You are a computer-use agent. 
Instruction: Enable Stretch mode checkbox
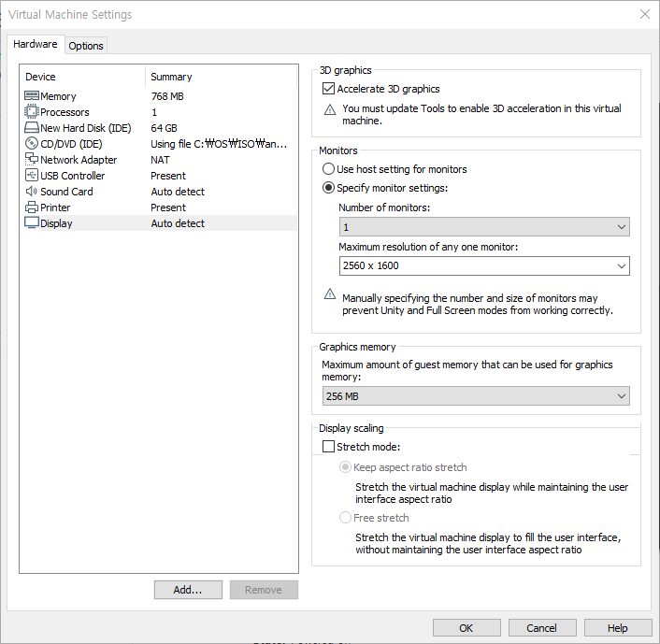click(x=328, y=446)
